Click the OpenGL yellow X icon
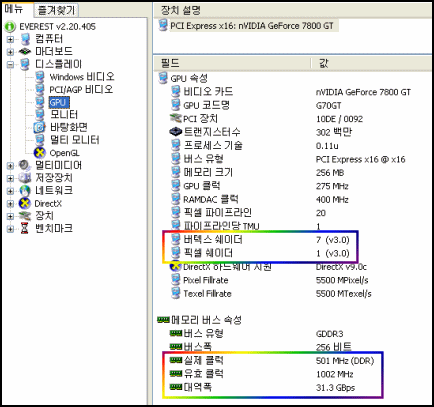The image size is (434, 407). coord(40,153)
